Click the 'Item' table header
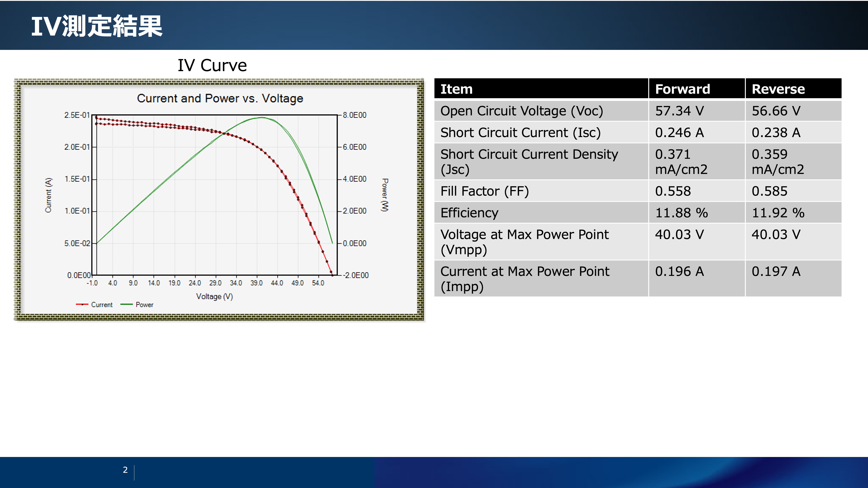Image resolution: width=868 pixels, height=488 pixels. tap(541, 89)
